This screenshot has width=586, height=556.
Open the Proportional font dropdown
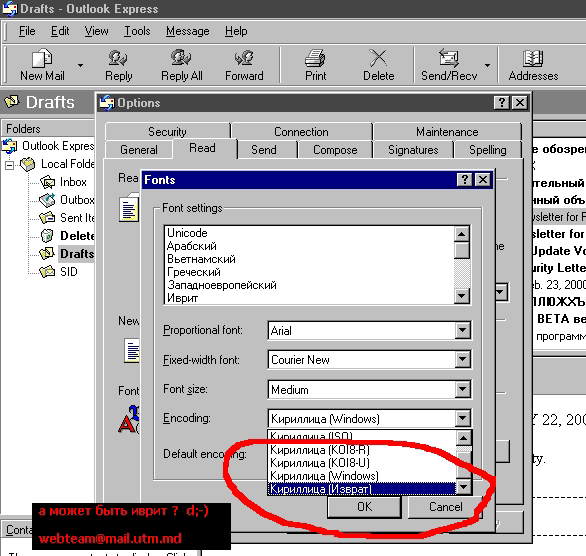coord(462,330)
